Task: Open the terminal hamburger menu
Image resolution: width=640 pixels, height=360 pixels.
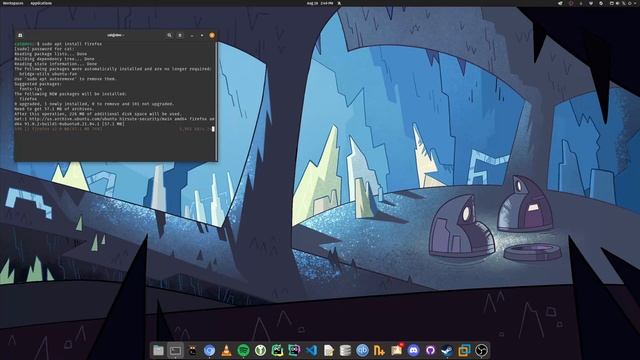Action: tap(180, 36)
